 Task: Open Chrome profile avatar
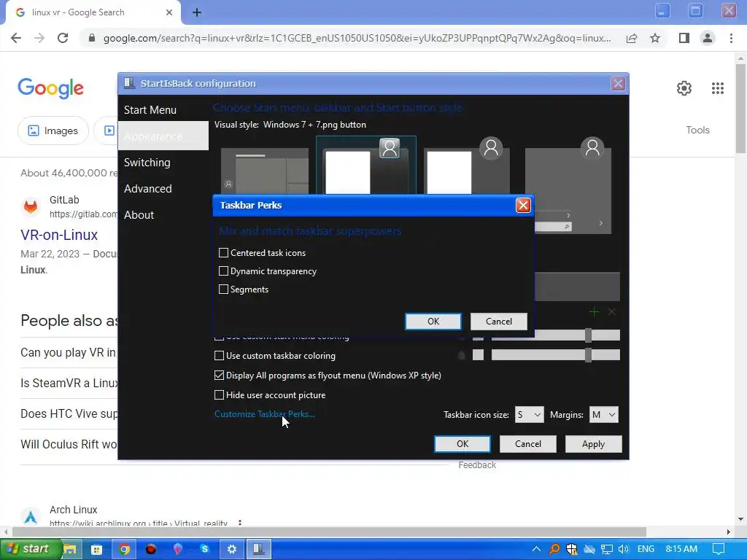pyautogui.click(x=708, y=38)
